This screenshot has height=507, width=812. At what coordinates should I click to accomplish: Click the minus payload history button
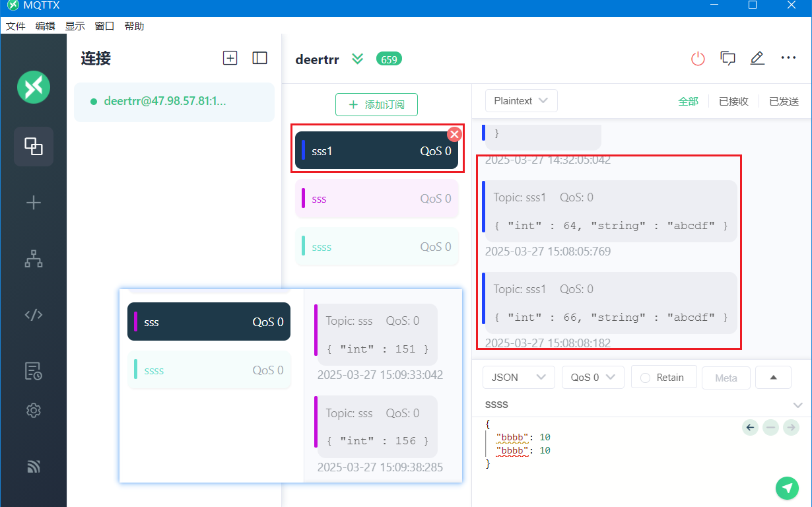[770, 428]
